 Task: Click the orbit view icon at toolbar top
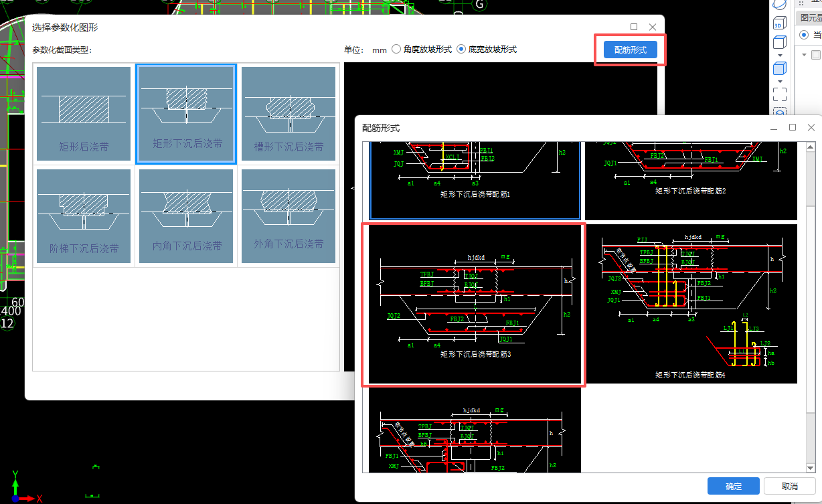coord(780,4)
